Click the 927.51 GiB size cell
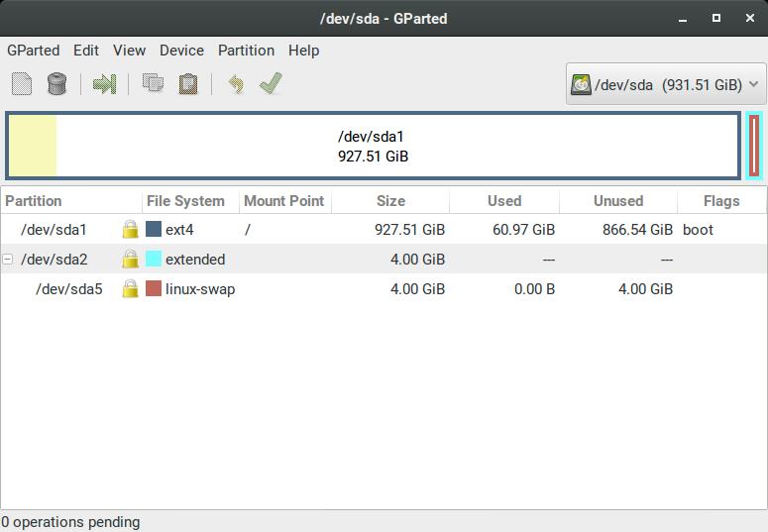Image resolution: width=768 pixels, height=532 pixels. 410,229
